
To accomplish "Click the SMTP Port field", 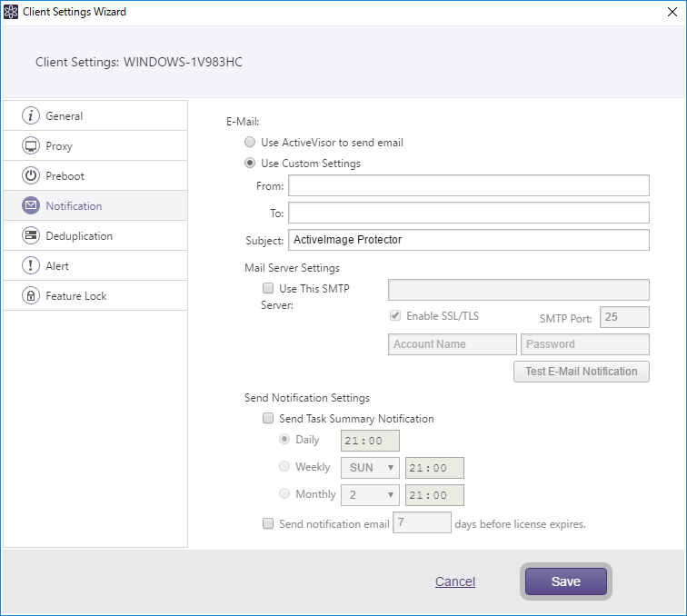I will 624,317.
